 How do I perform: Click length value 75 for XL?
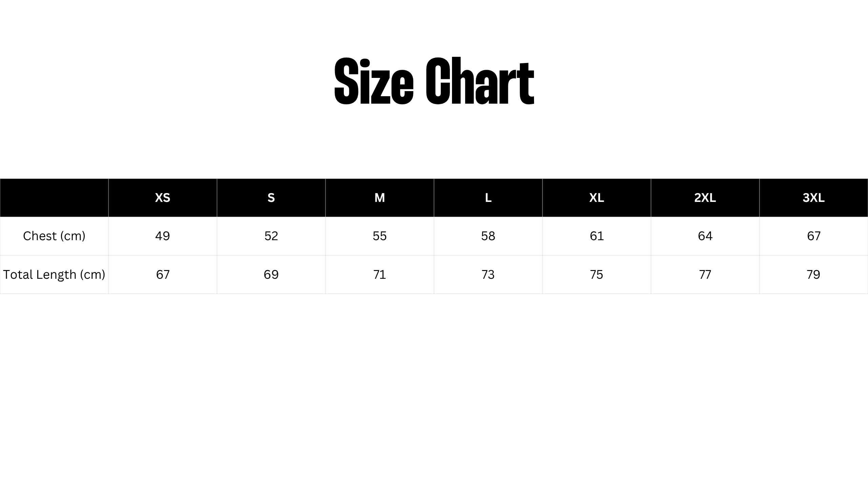[597, 274]
